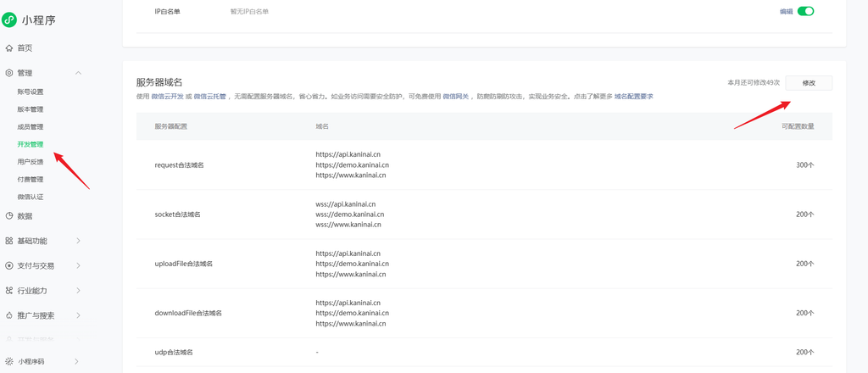868x373 pixels.
Task: Open 用户反馈 page
Action: (31, 162)
